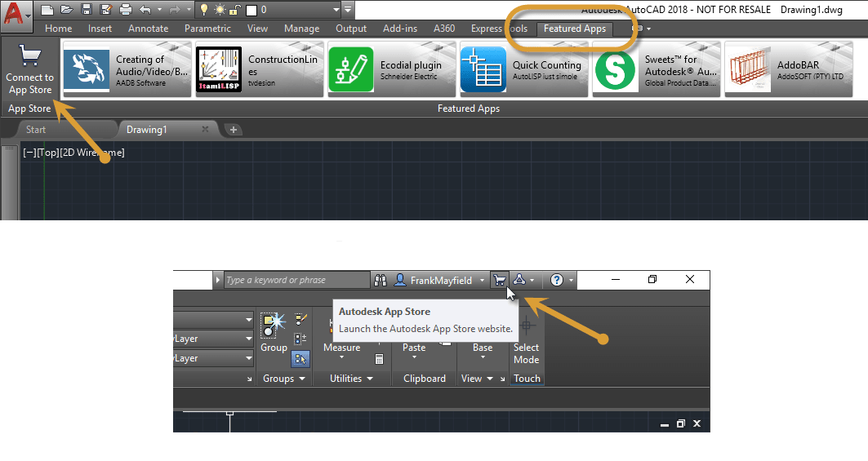The image size is (868, 461).
Task: Click the Paste button
Action: tap(414, 348)
